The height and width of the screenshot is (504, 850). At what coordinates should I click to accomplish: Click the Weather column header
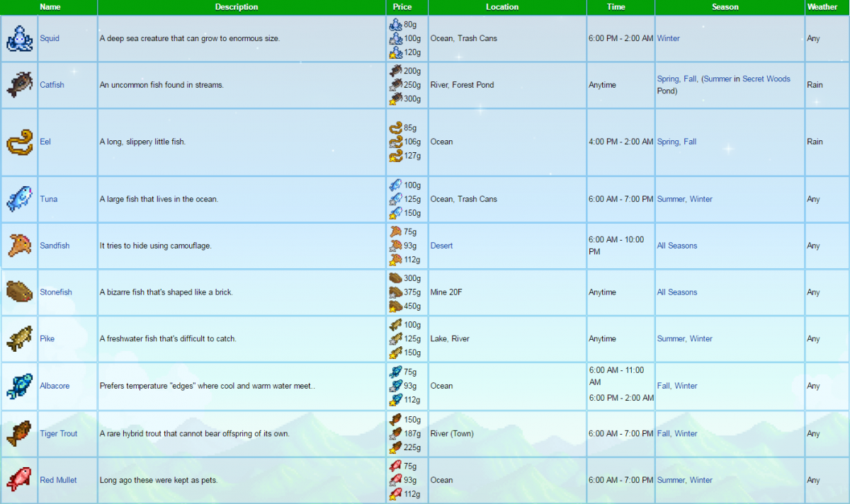click(822, 7)
